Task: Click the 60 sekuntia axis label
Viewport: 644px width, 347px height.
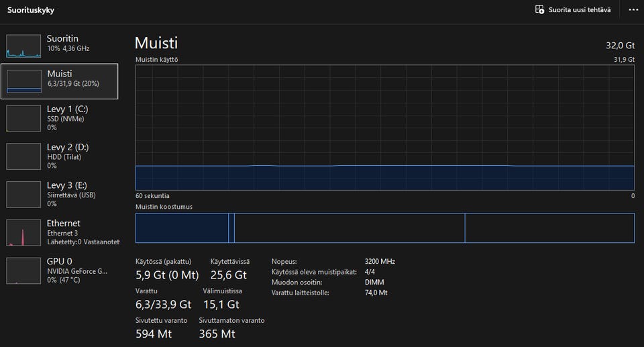Action: (152, 196)
